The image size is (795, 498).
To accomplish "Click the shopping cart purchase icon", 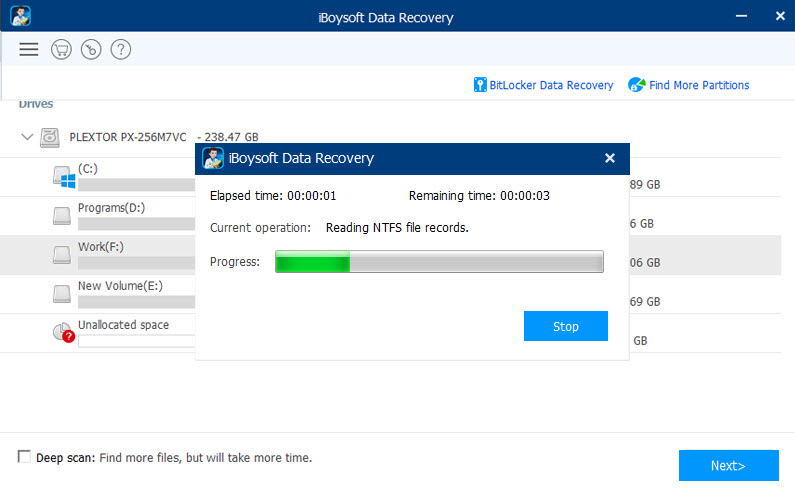I will [x=61, y=49].
